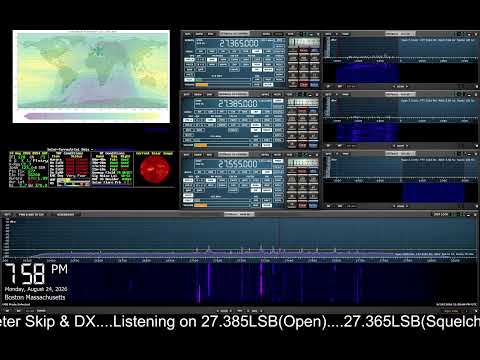Click the HF Conditions table in solar data panel
Screen dimensions: 480x360
tap(111, 169)
